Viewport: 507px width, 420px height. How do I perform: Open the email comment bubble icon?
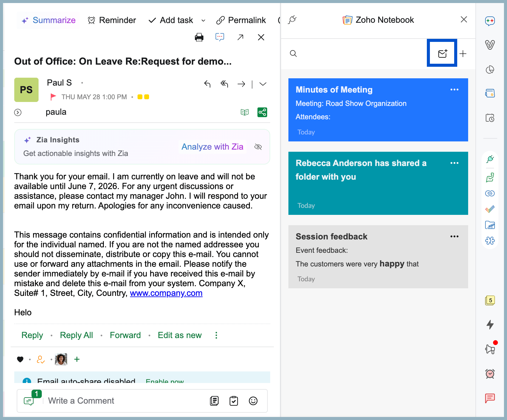point(220,37)
